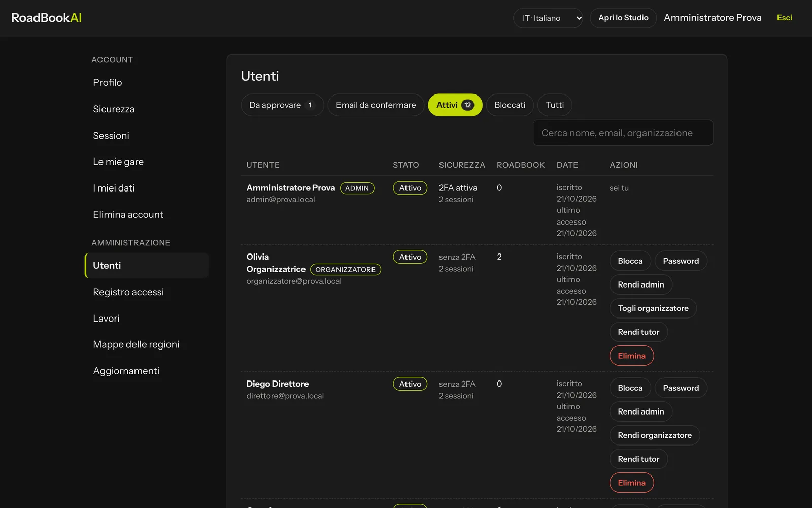Click Togli organizzatore for Olivia
Screen dimensions: 812x508
[x=653, y=308]
